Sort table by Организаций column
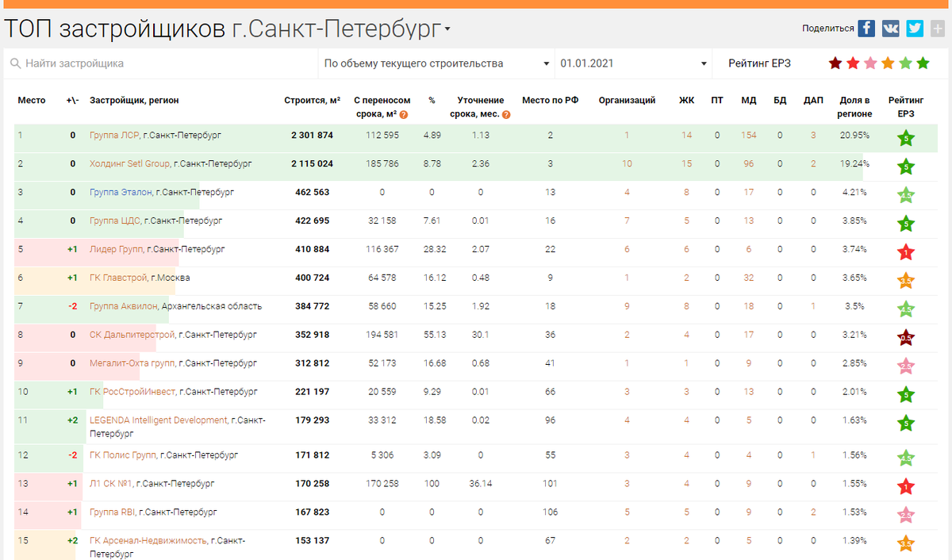Viewport: 952px width, 560px height. (x=627, y=101)
